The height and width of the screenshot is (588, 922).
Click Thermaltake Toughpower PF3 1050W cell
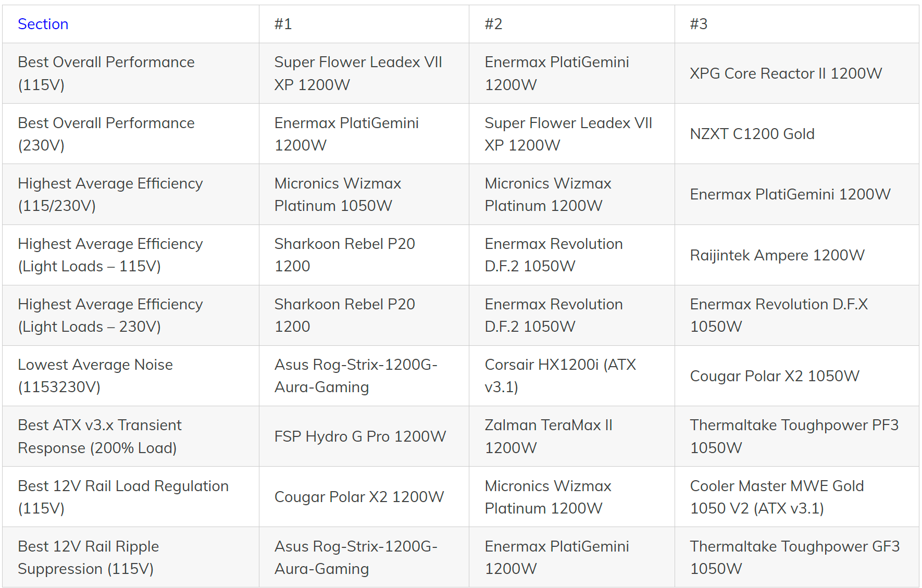click(x=794, y=436)
